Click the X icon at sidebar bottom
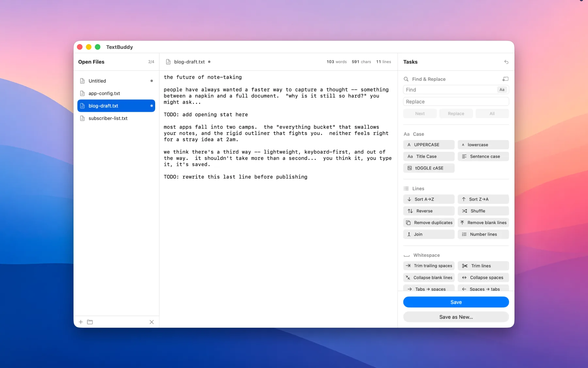The width and height of the screenshot is (588, 368). (152, 322)
